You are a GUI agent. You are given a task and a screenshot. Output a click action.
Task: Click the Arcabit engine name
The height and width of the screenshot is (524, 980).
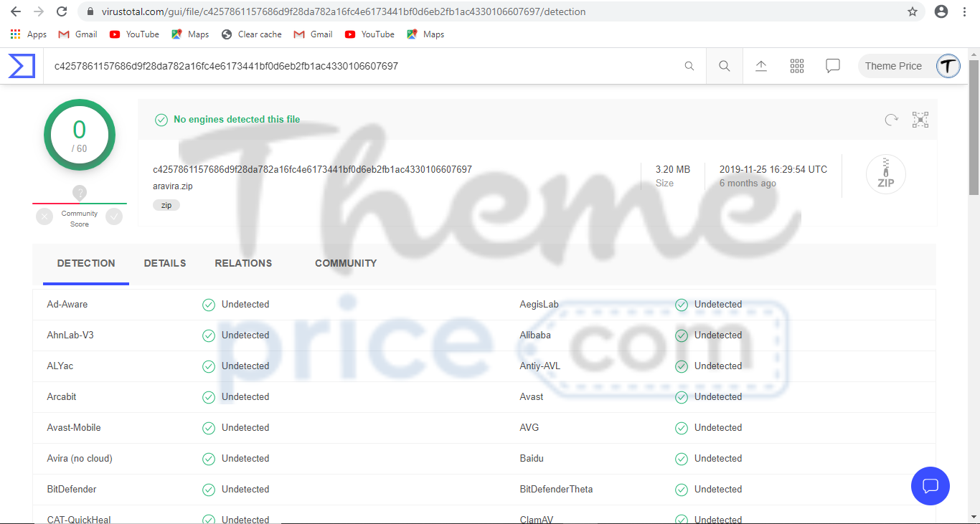(x=62, y=397)
